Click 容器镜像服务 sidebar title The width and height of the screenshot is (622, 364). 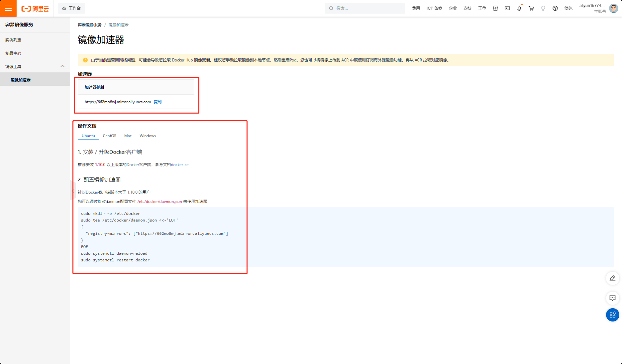pyautogui.click(x=19, y=25)
